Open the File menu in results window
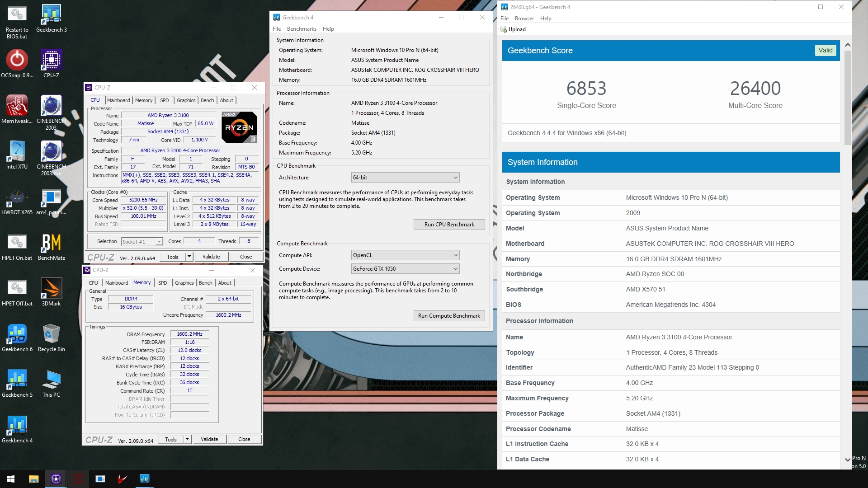 coord(505,19)
